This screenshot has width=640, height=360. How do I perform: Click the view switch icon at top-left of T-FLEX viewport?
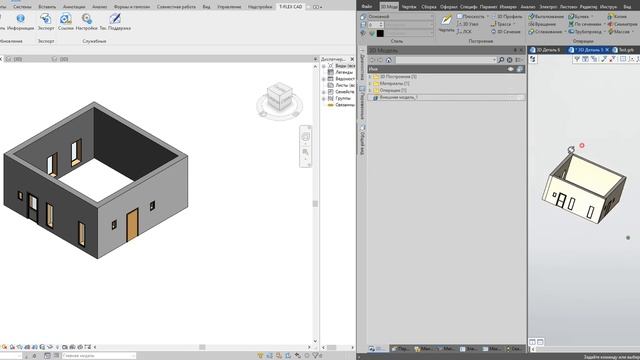pyautogui.click(x=532, y=59)
